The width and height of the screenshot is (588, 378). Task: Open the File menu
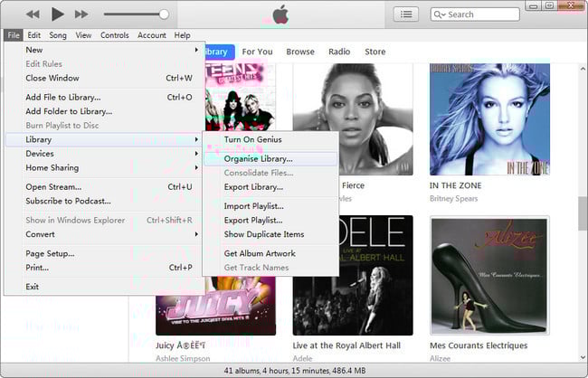[14, 35]
